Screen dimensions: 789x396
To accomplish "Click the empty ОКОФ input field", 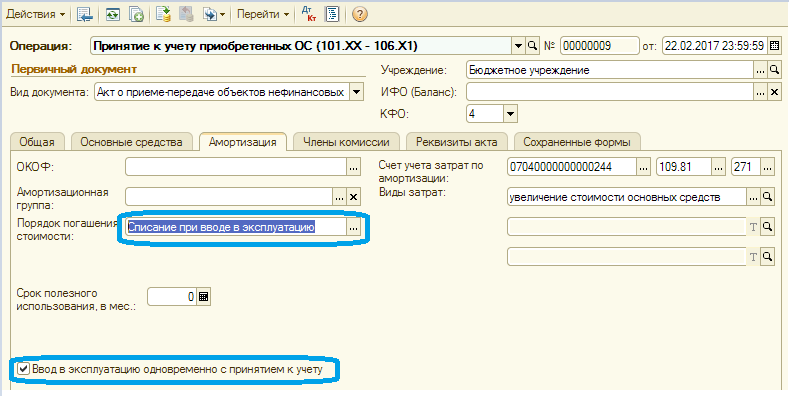I will 235,167.
